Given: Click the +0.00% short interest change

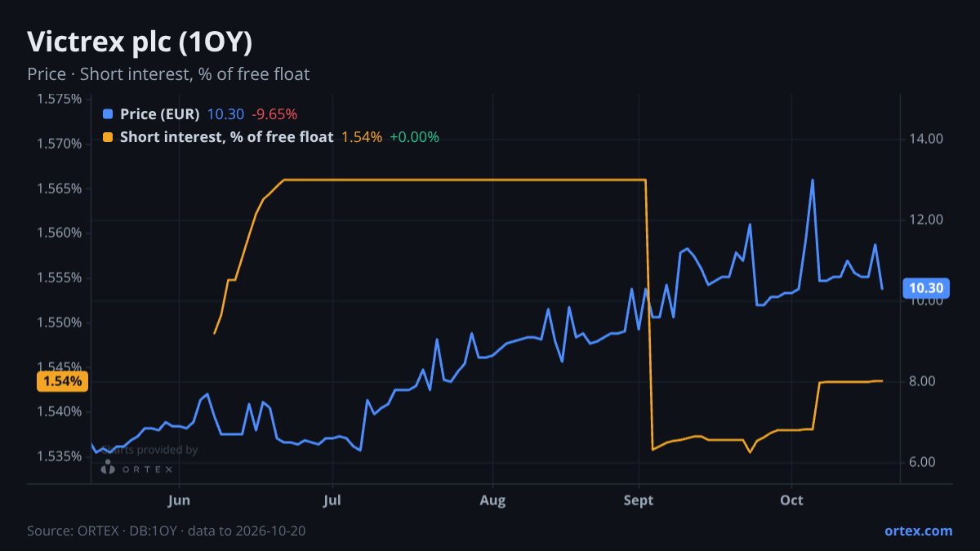Looking at the screenshot, I should point(414,137).
